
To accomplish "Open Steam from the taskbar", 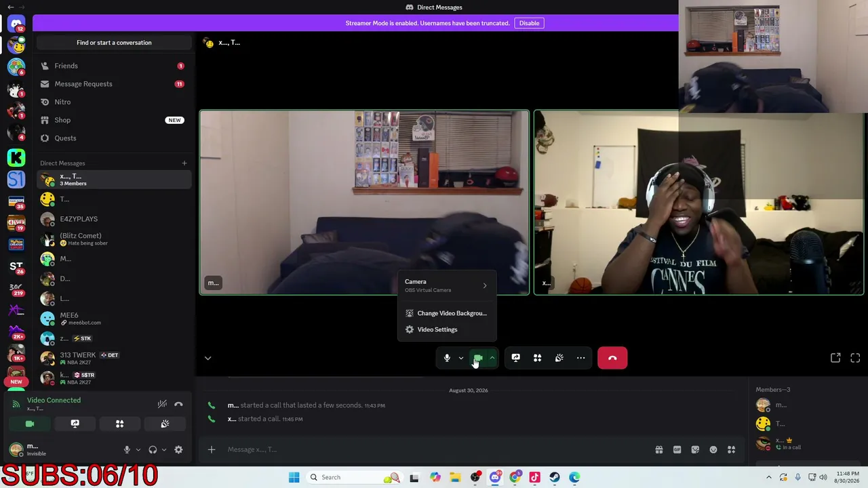I will (555, 477).
